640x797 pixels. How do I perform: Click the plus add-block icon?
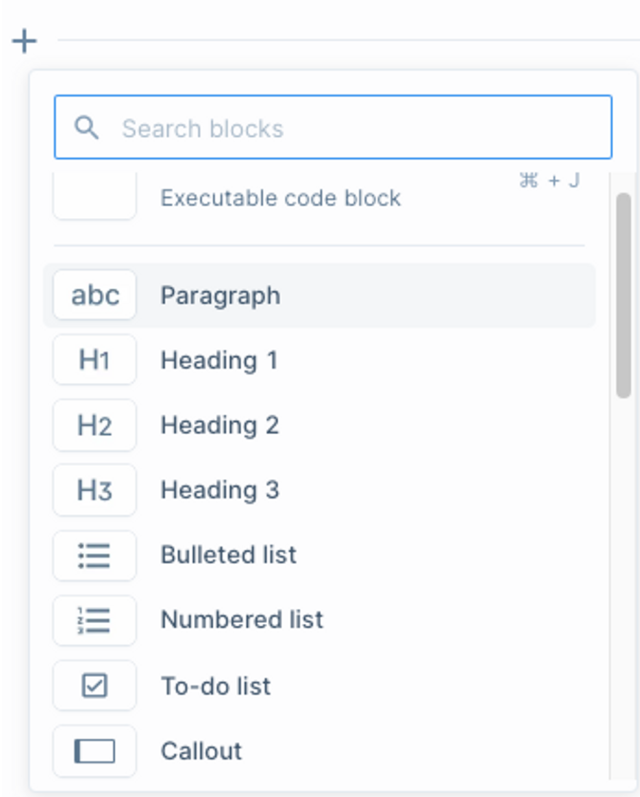click(24, 41)
